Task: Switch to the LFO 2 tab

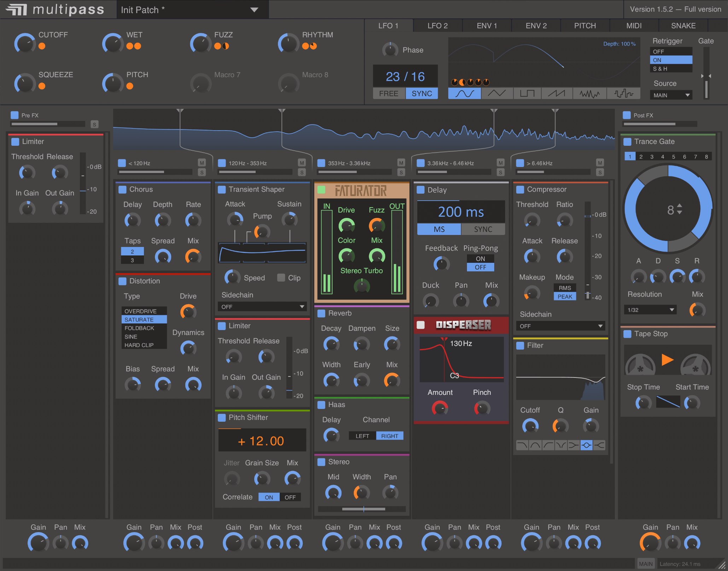Action: [437, 25]
